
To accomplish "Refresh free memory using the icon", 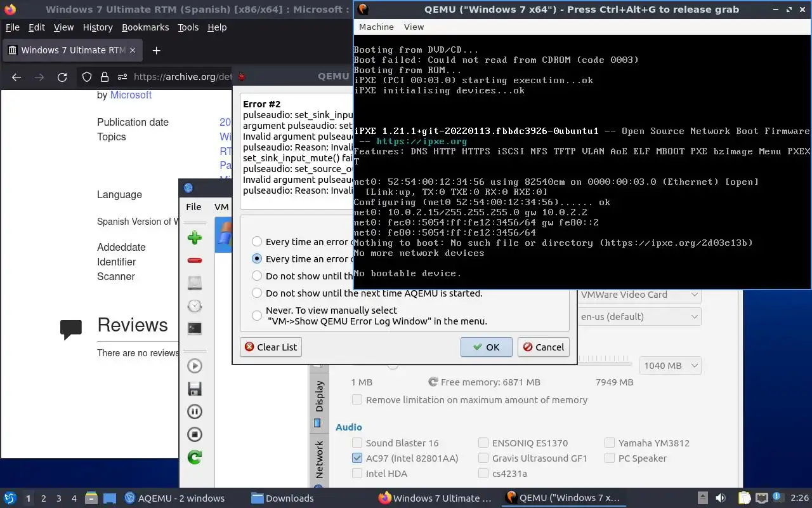I will point(433,382).
